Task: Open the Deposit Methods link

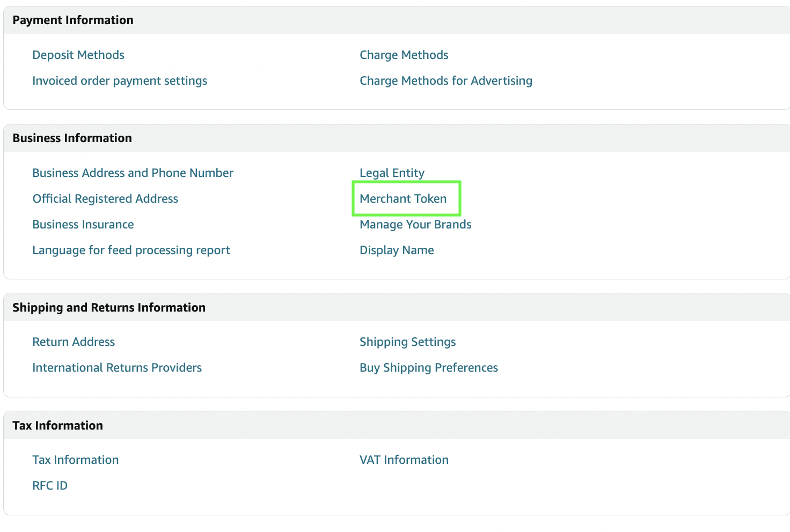Action: [78, 55]
